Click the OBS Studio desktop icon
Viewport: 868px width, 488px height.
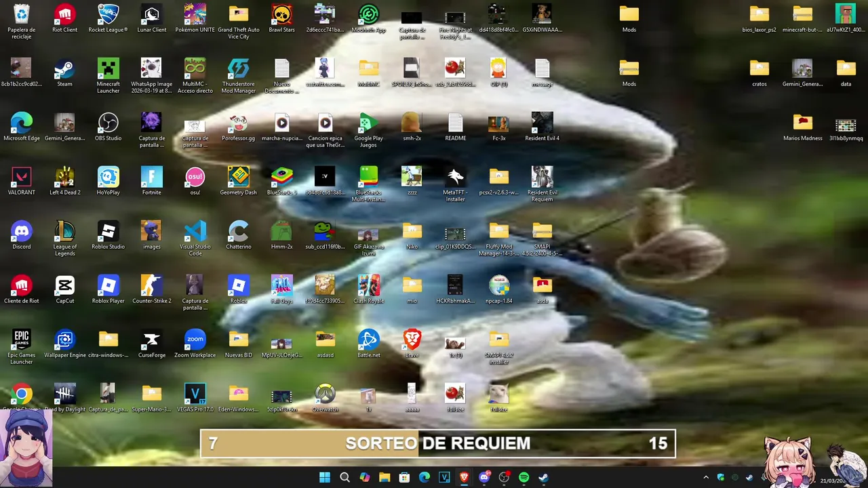pyautogui.click(x=108, y=127)
